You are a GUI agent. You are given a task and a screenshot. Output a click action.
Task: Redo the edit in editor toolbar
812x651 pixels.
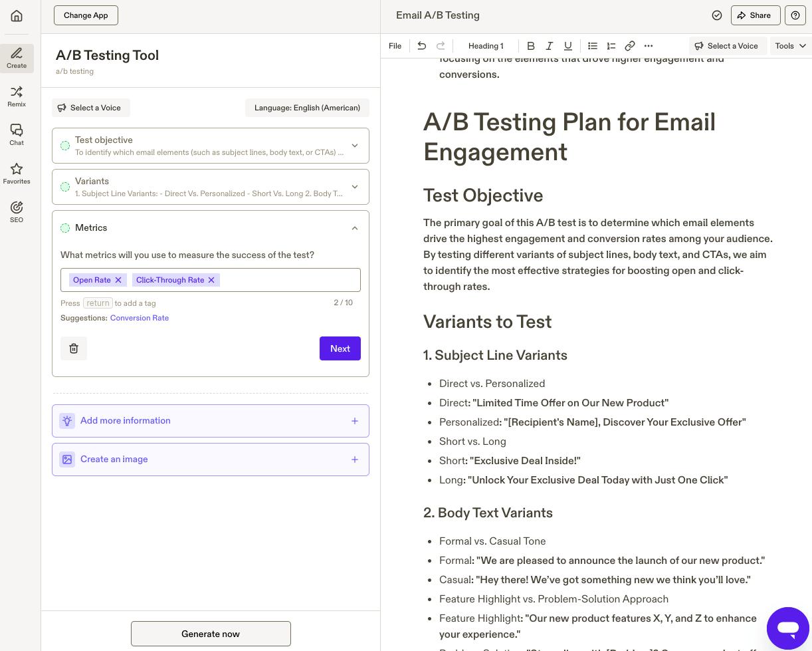[440, 46]
